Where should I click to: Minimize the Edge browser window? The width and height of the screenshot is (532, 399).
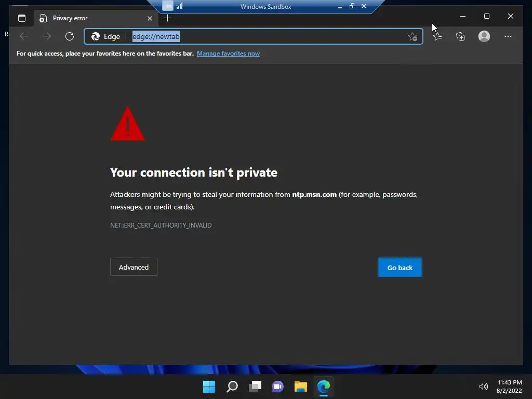click(463, 16)
